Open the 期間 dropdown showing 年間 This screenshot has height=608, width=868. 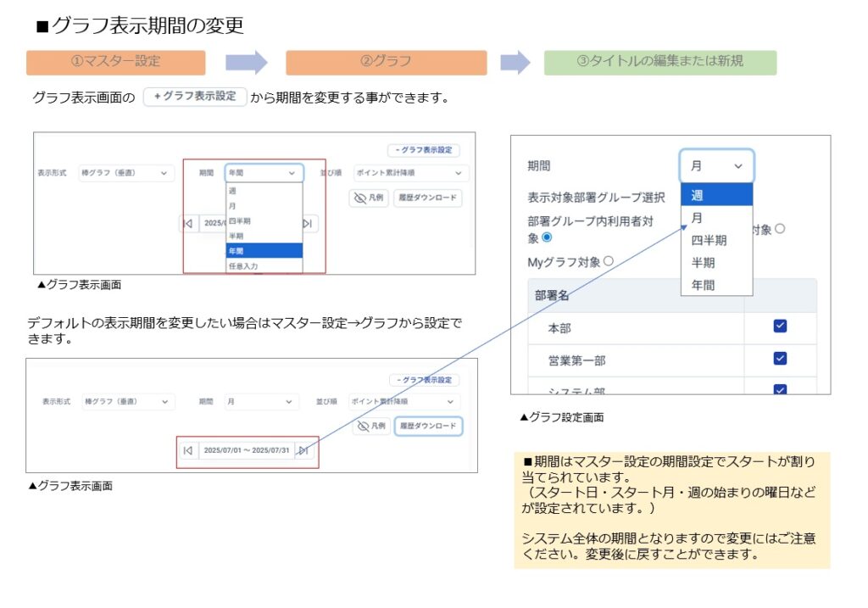[x=264, y=173]
